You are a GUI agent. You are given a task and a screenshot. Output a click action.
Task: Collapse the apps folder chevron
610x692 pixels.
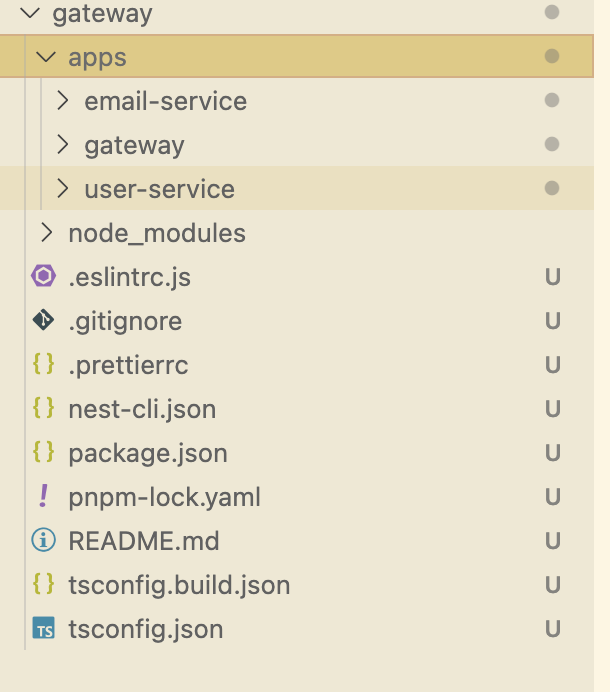pos(45,57)
